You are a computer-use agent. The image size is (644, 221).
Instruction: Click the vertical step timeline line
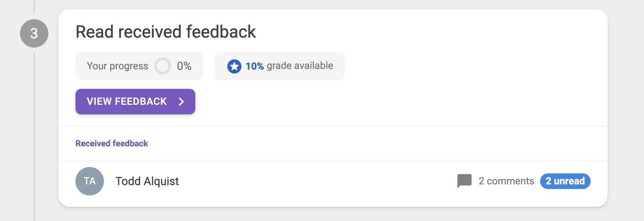[x=34, y=137]
